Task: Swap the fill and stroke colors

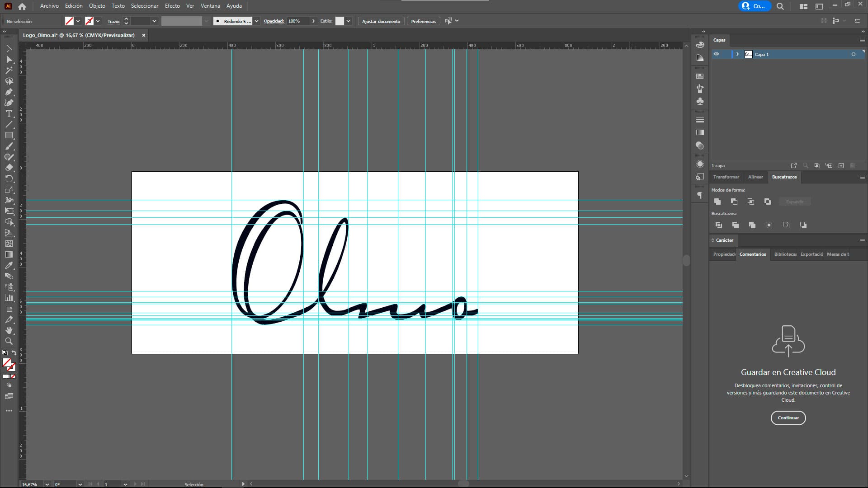Action: point(14,353)
